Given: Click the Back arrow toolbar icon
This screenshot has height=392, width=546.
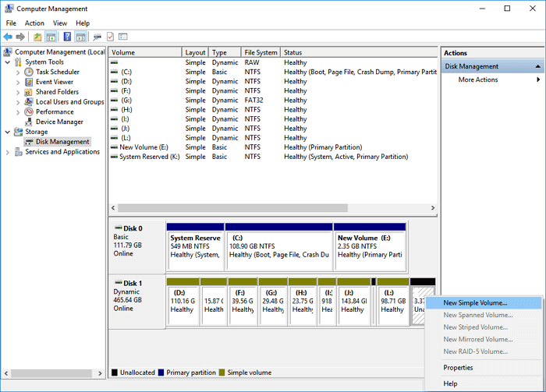Looking at the screenshot, I should (x=8, y=37).
